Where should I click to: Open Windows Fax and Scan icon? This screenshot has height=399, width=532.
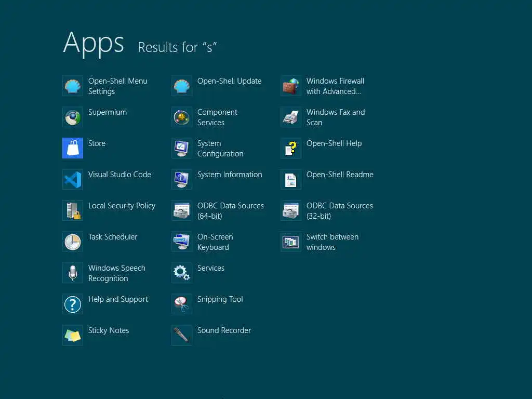[291, 117]
